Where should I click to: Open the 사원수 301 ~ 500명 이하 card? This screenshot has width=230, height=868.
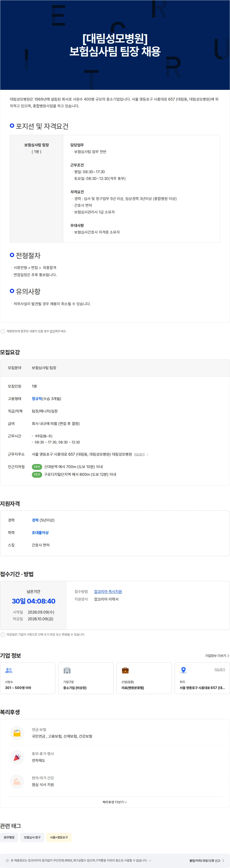(28, 678)
